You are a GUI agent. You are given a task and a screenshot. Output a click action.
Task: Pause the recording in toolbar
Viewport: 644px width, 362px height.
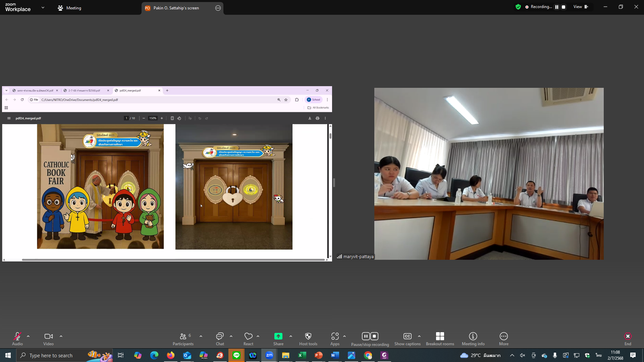tap(366, 336)
